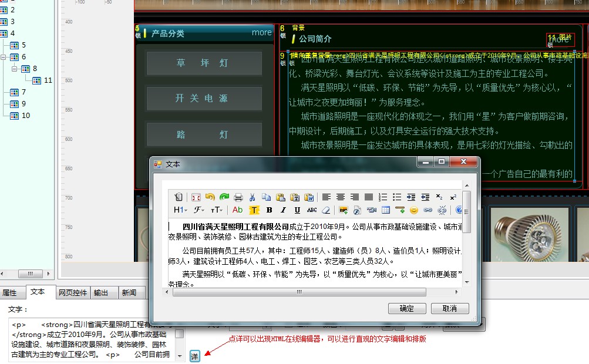Toggle bold formatting
The height and width of the screenshot is (364, 589).
[x=270, y=210]
